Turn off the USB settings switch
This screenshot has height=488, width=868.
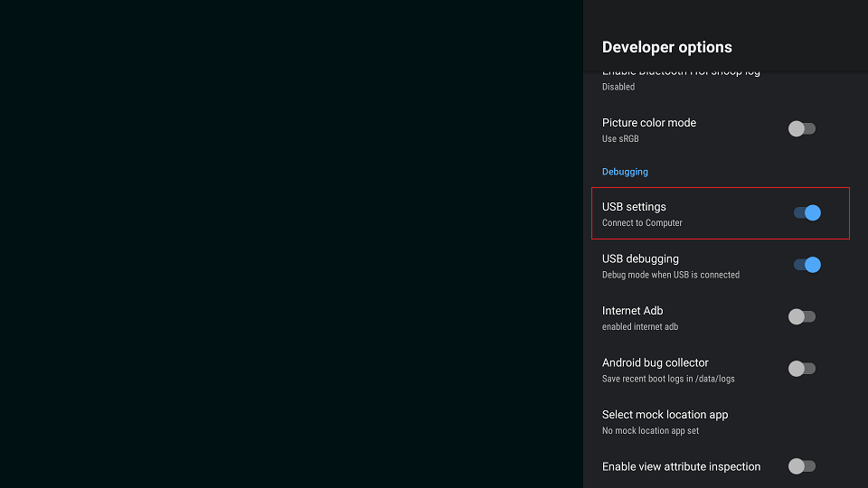807,213
